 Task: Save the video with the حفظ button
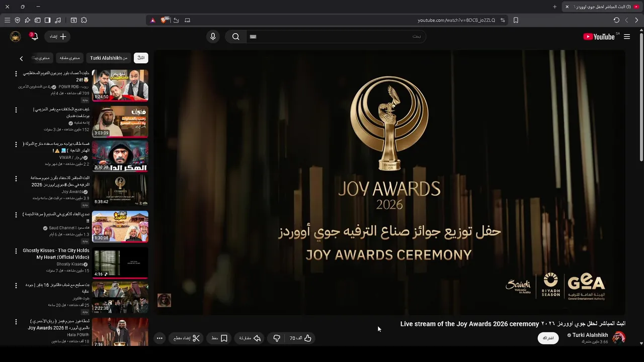pyautogui.click(x=219, y=338)
